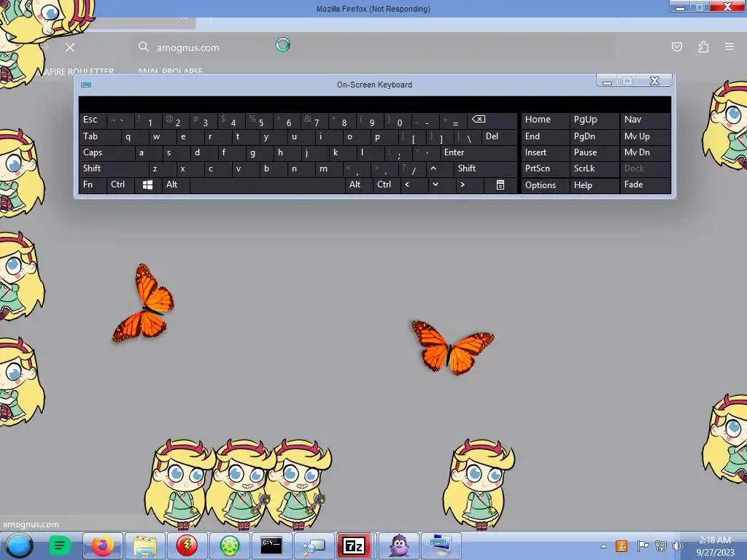Image resolution: width=747 pixels, height=560 pixels.
Task: Toggle the ScrLk key
Action: [595, 168]
